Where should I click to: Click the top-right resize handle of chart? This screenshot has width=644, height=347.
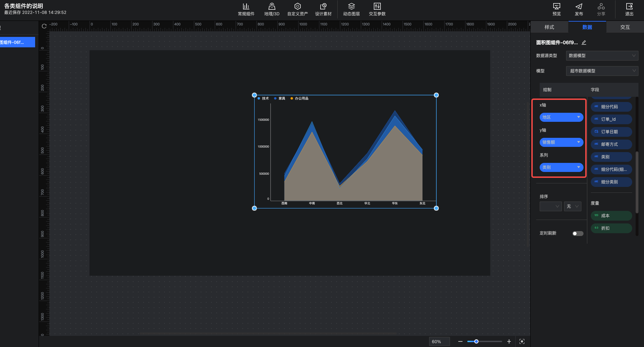436,95
